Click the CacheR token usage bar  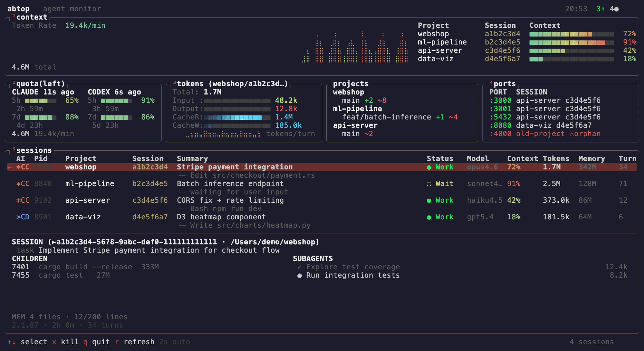pyautogui.click(x=237, y=117)
